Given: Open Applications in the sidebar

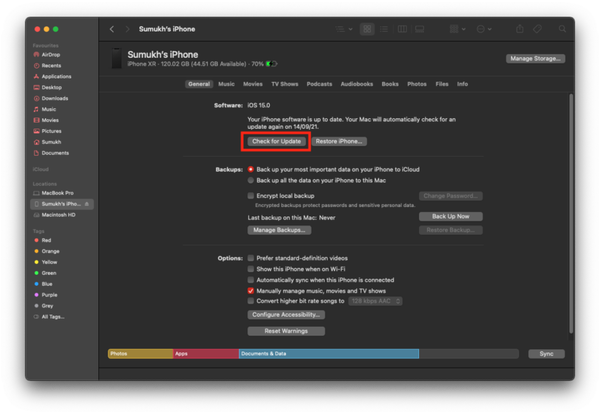Looking at the screenshot, I should (52, 77).
